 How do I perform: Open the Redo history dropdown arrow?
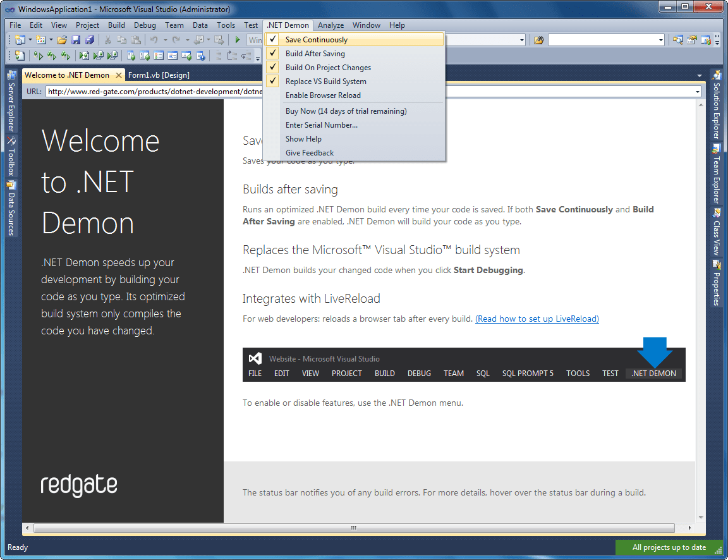pyautogui.click(x=187, y=40)
